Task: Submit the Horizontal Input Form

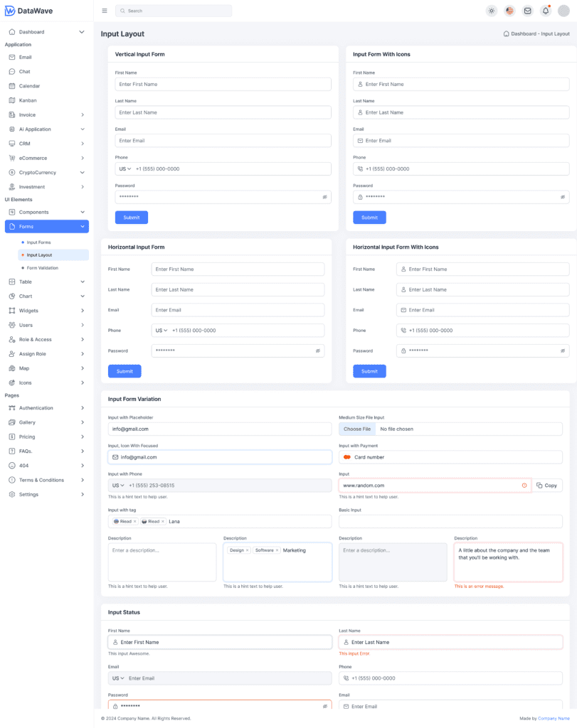Action: pyautogui.click(x=125, y=371)
